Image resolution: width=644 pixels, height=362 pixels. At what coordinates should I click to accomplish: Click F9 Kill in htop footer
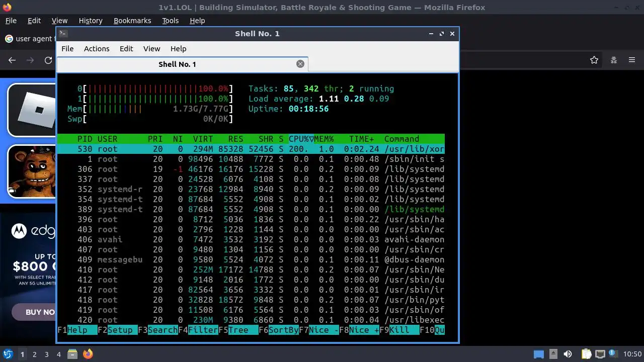point(399,330)
